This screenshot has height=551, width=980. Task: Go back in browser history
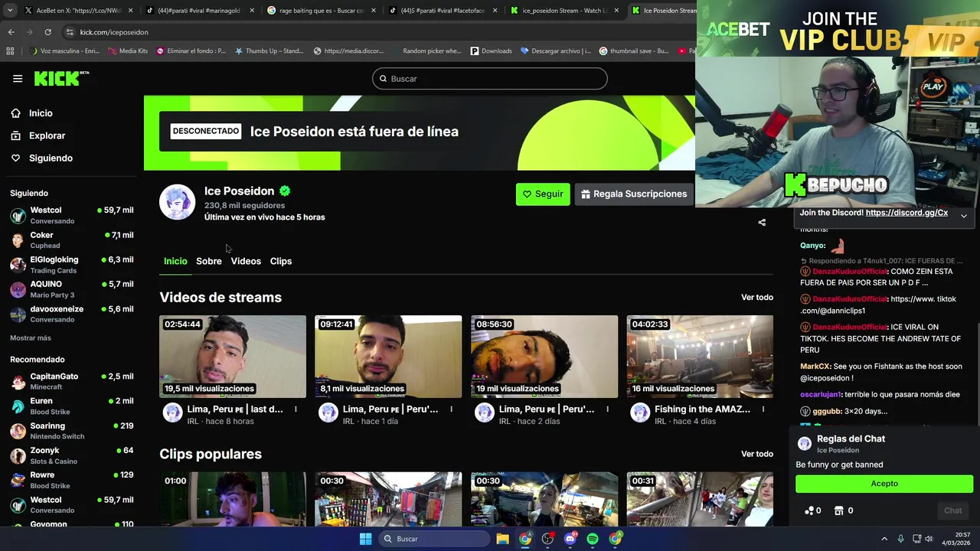pyautogui.click(x=11, y=32)
